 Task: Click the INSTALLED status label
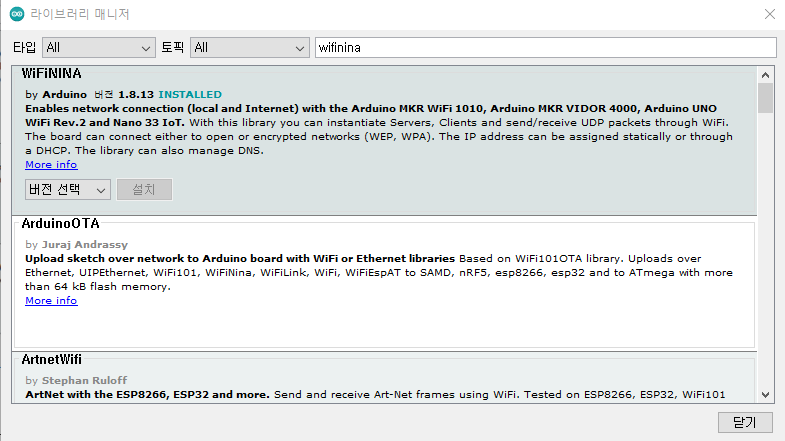pyautogui.click(x=190, y=95)
